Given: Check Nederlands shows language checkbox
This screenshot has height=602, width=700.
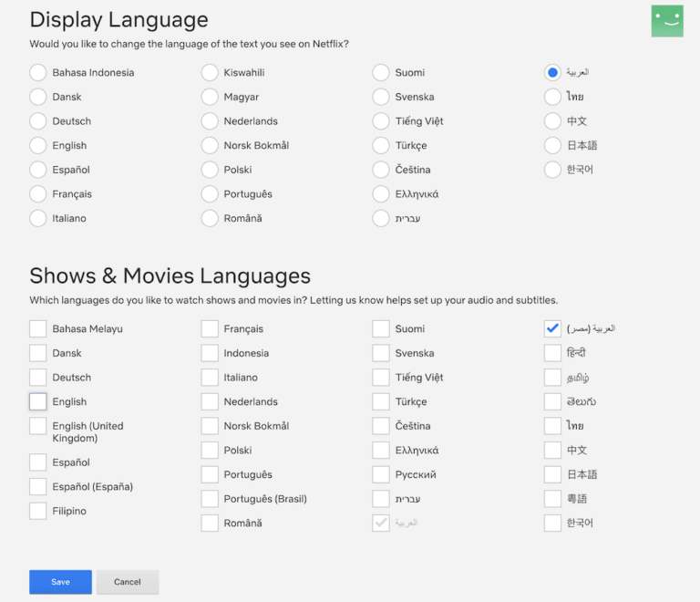Looking at the screenshot, I should point(210,401).
